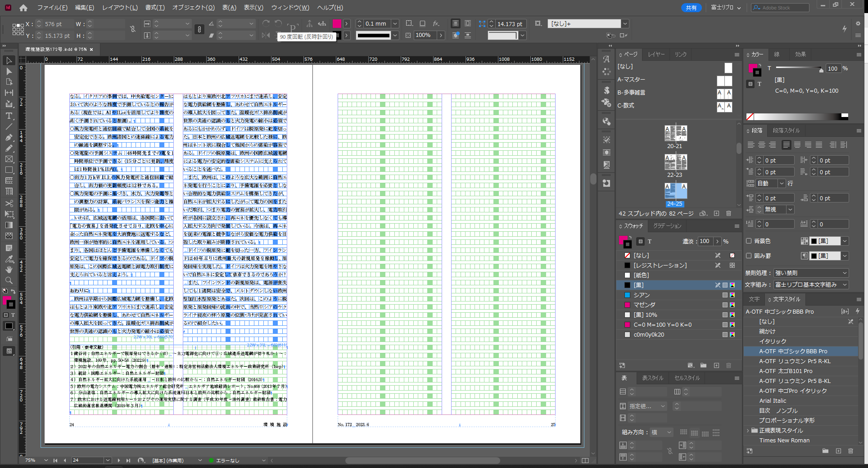Select the Pen tool
This screenshot has height=468, width=868.
9,137
